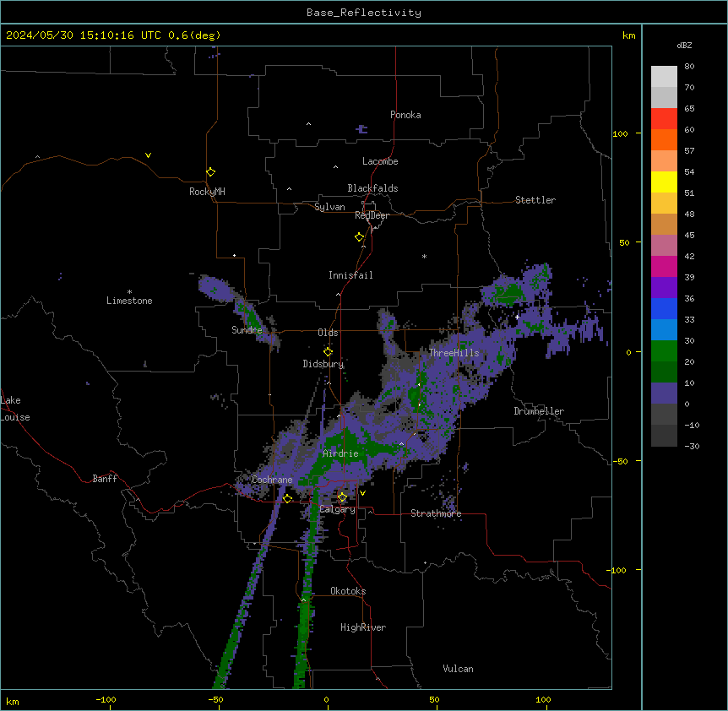The image size is (728, 711).
Task: Click the Stettler label
Action: click(x=535, y=200)
